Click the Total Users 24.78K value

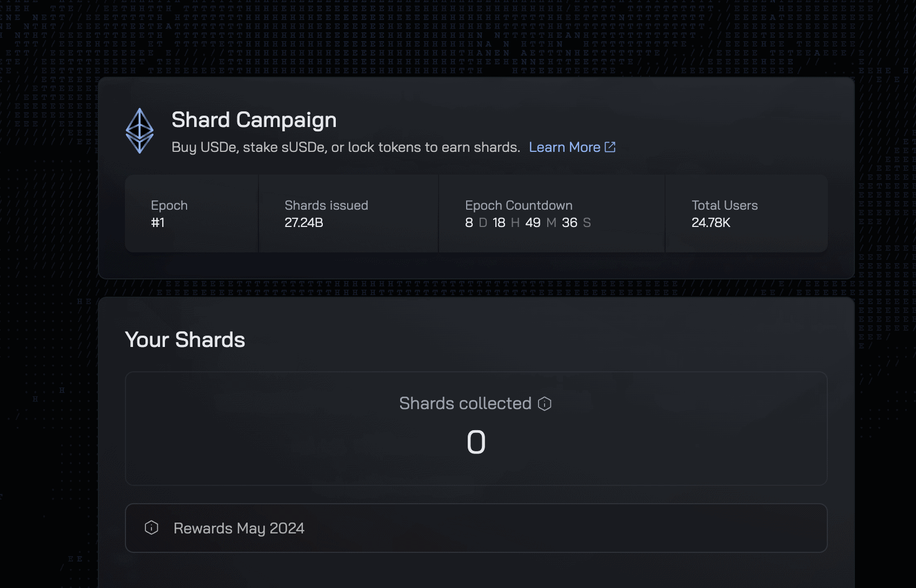[711, 223]
